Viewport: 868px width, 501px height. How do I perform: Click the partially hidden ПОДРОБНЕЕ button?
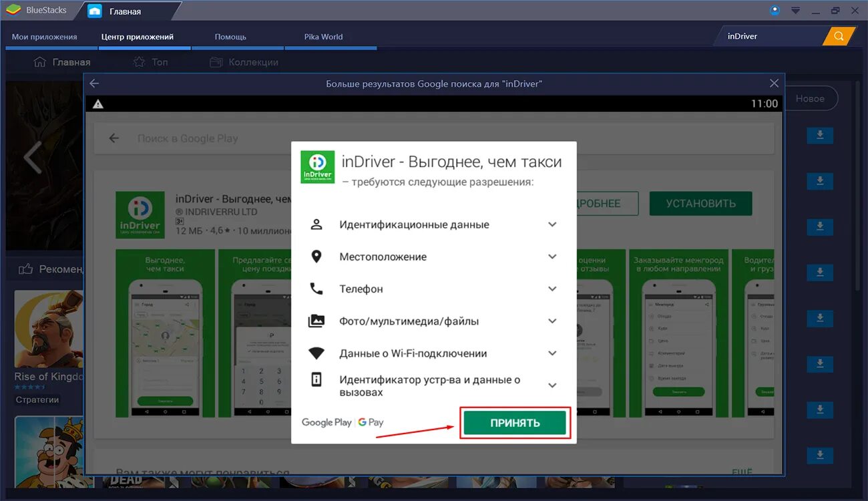click(x=608, y=204)
